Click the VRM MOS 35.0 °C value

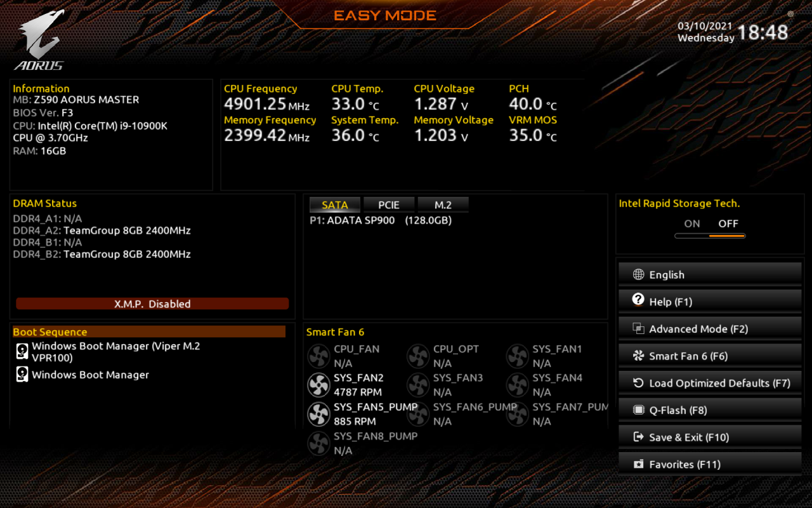point(533,135)
